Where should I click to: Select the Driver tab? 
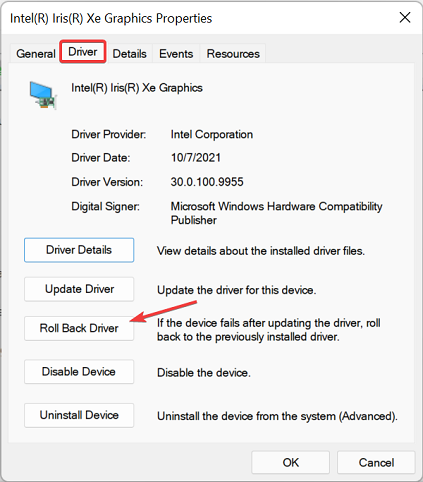coord(83,52)
